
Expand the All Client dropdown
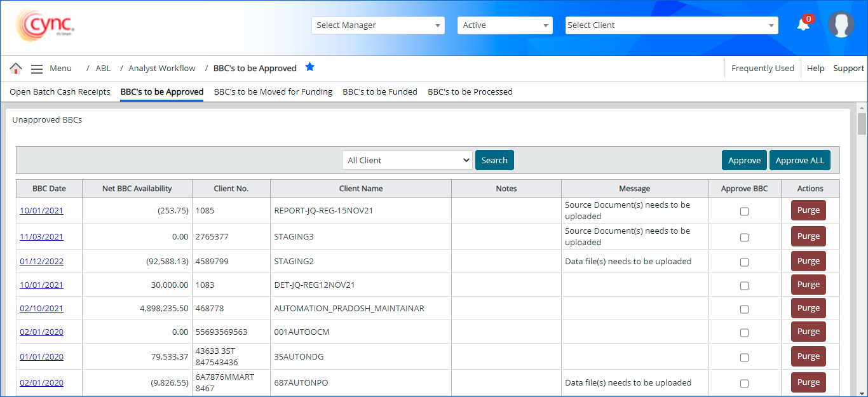coord(407,161)
